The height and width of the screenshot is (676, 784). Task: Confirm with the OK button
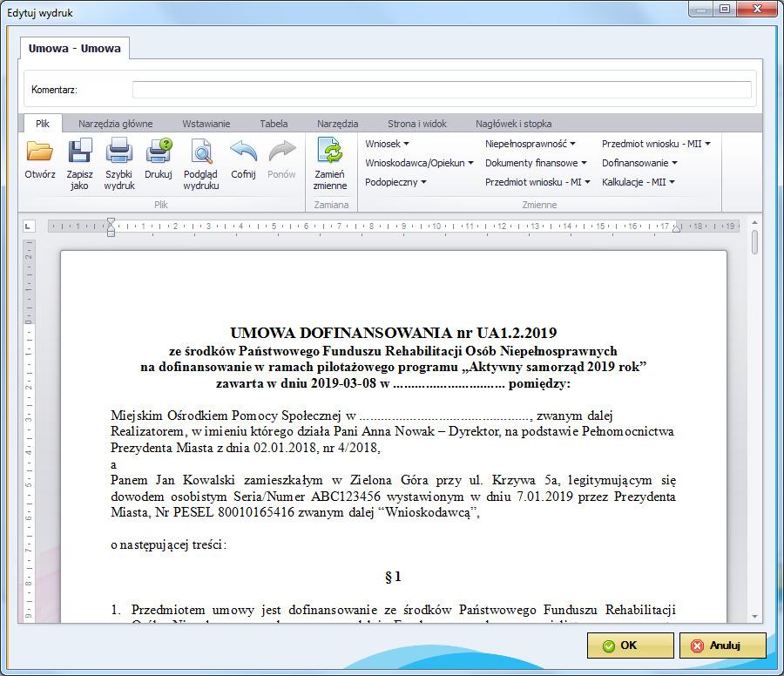(x=630, y=646)
